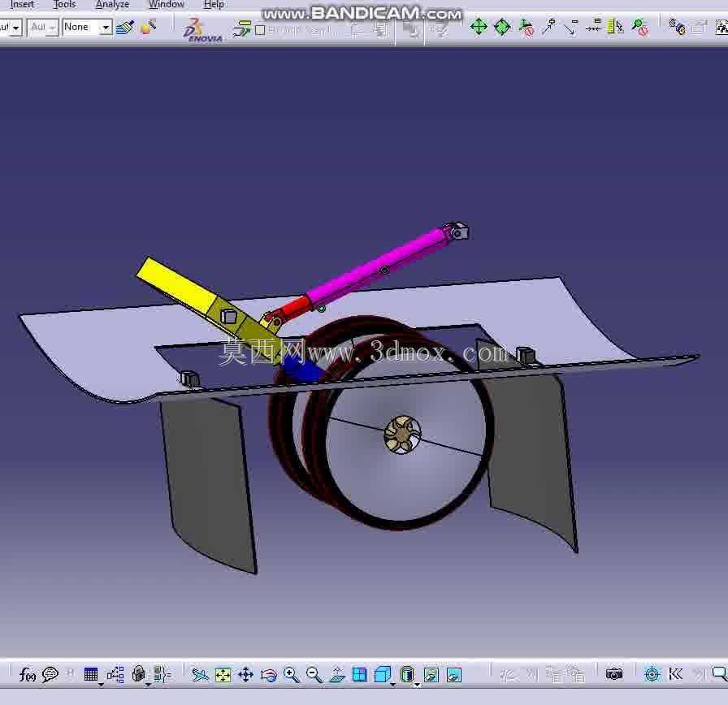Click the graphic properties wizard icon

coord(148,28)
